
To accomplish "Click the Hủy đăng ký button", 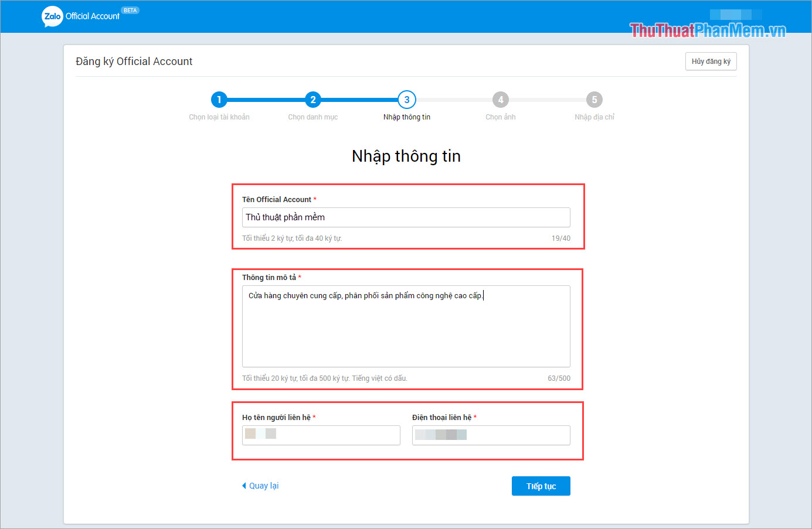I will point(711,61).
